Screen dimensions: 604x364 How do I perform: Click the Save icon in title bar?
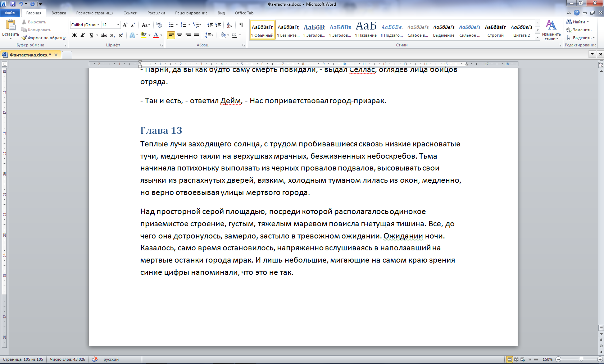(x=13, y=4)
